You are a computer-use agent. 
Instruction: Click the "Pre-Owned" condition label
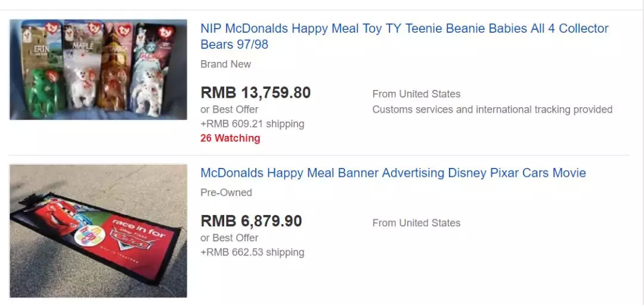226,192
